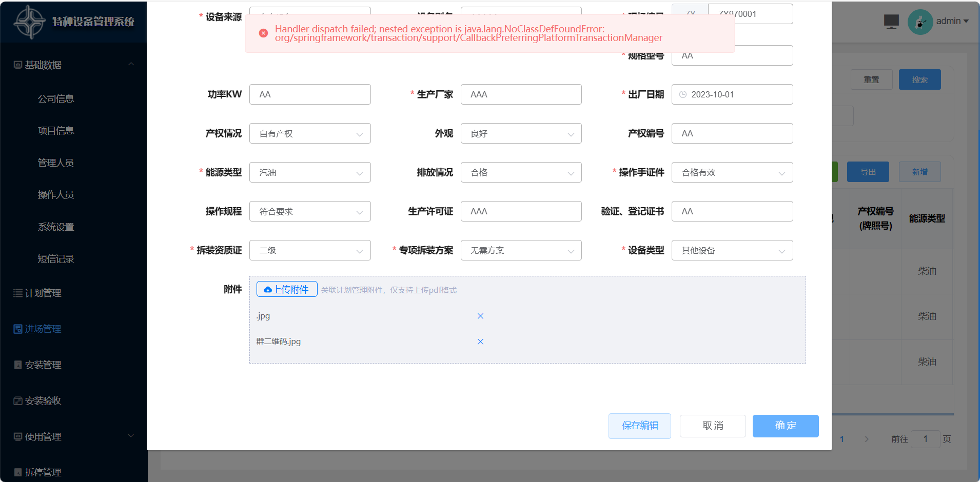Open the 产权情况 dropdown
This screenshot has width=980, height=482.
[x=310, y=133]
